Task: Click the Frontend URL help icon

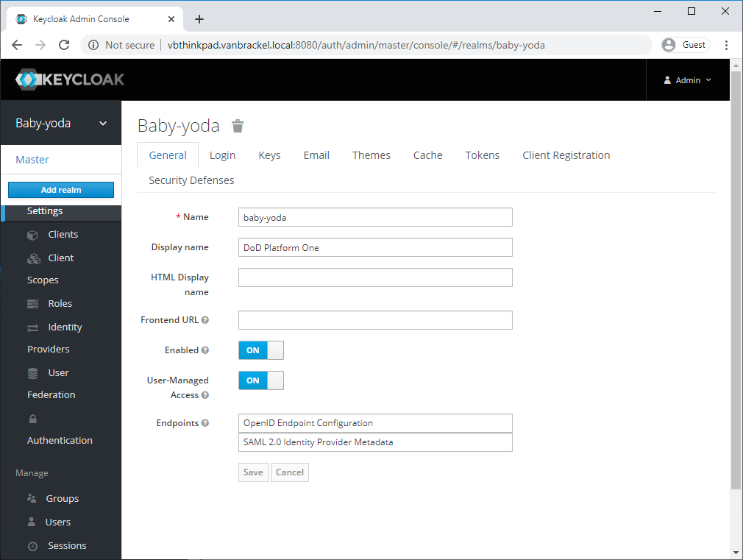Action: click(205, 320)
